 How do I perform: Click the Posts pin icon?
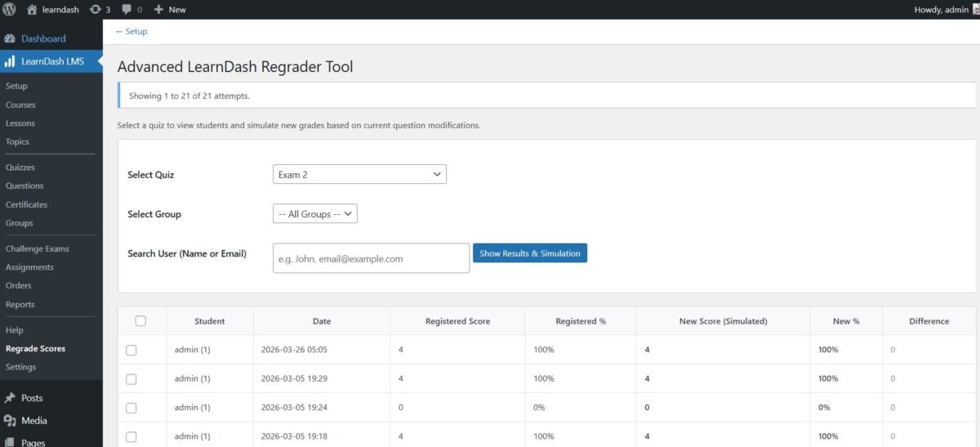tap(10, 398)
